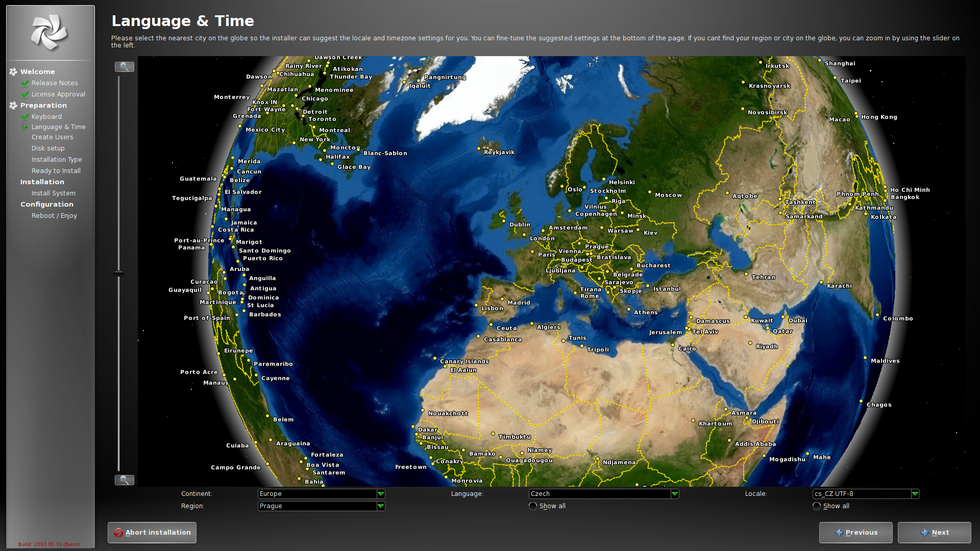Open Release Notes in sidebar
Viewport: 980px width, 551px height.
point(55,83)
